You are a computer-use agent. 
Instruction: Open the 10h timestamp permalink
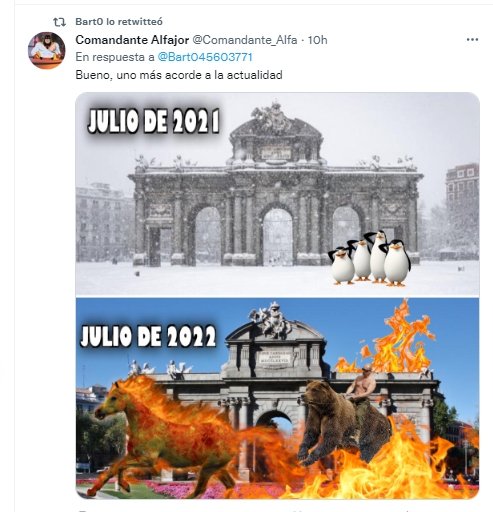pos(317,40)
